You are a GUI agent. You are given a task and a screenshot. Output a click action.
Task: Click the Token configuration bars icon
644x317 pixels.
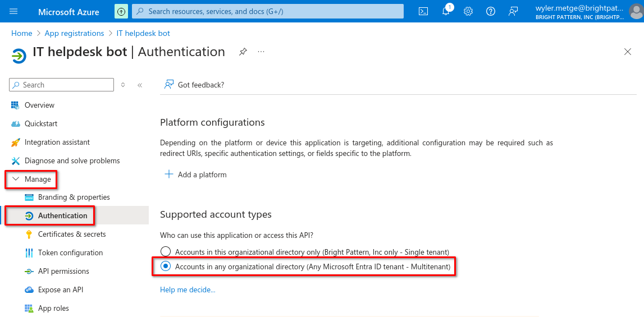[x=29, y=252]
